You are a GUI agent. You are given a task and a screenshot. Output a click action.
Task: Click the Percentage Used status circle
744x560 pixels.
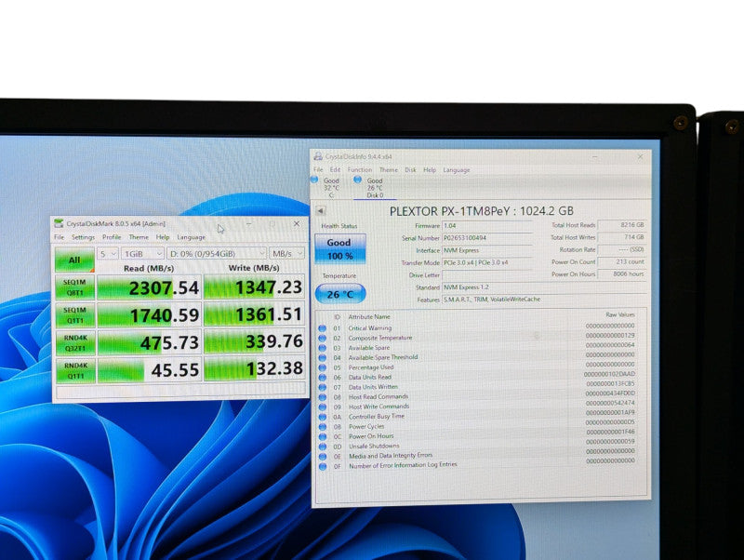[322, 367]
